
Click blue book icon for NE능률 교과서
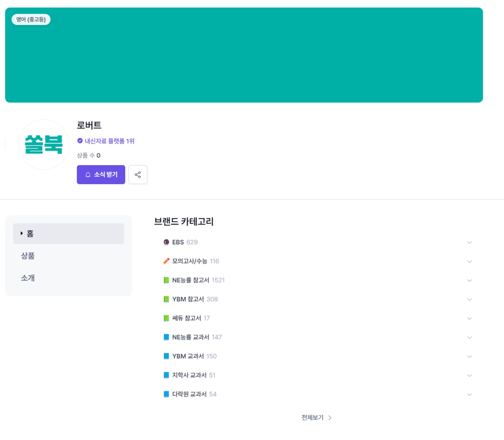(x=166, y=337)
